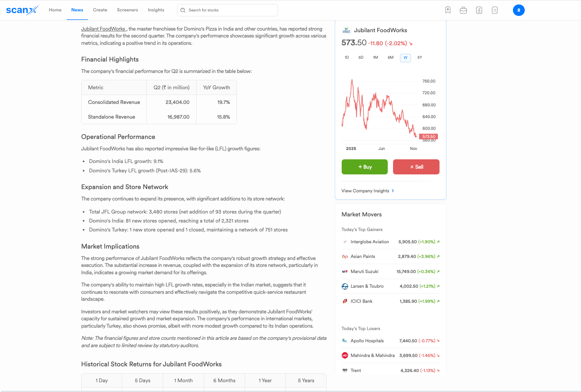Click the checklist orders icon
Image resolution: width=581 pixels, height=392 pixels.
(479, 10)
